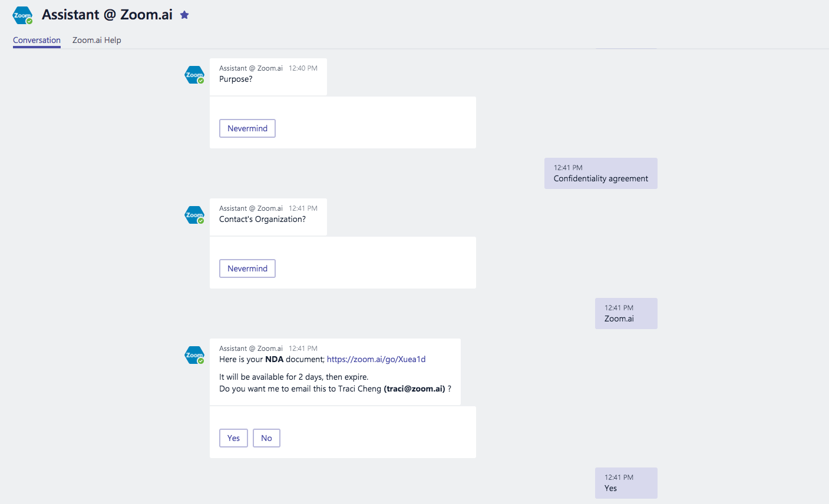
Task: Click sender name on Contact's Organization? message
Action: [251, 208]
